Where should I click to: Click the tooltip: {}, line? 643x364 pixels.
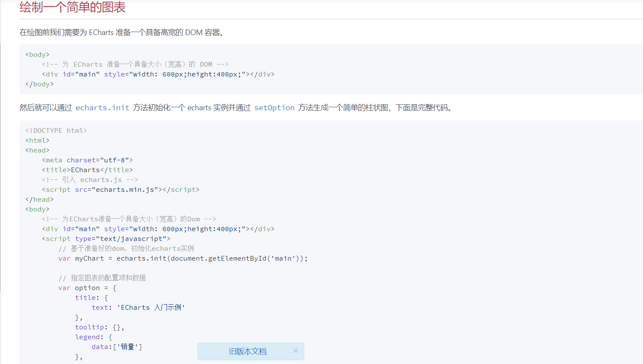[x=100, y=327]
